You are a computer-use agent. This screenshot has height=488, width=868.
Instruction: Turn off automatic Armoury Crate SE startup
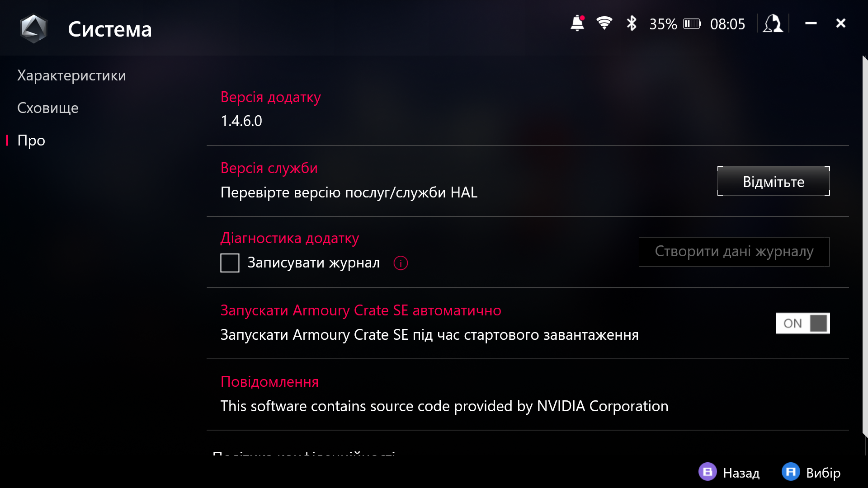coord(802,323)
